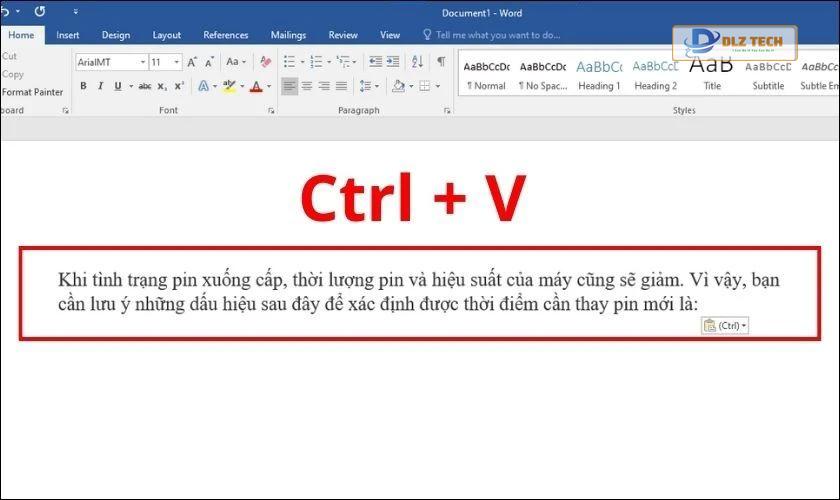
Task: Toggle Underline formatting
Action: click(118, 86)
